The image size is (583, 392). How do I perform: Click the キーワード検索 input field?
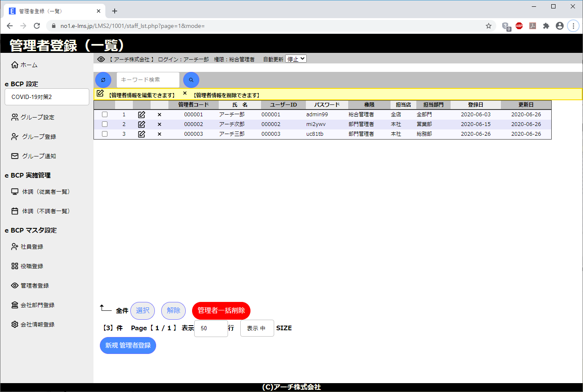coord(148,80)
